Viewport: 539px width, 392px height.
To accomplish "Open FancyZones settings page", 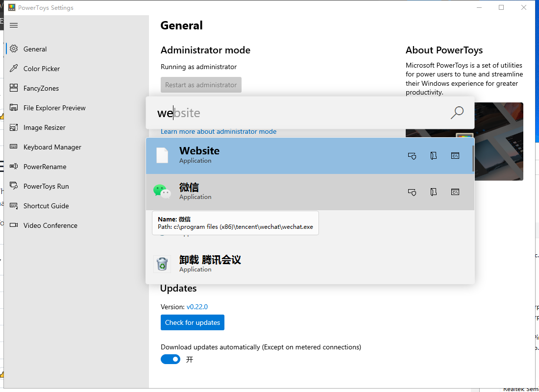I will coord(76,88).
